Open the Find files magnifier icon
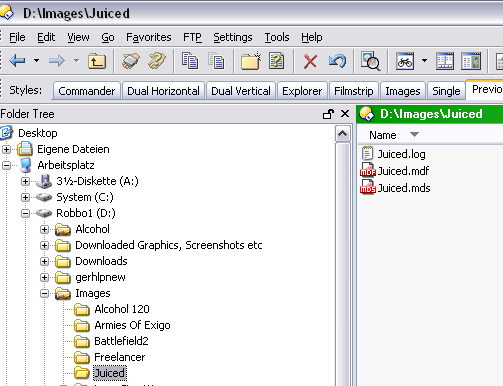 [370, 61]
